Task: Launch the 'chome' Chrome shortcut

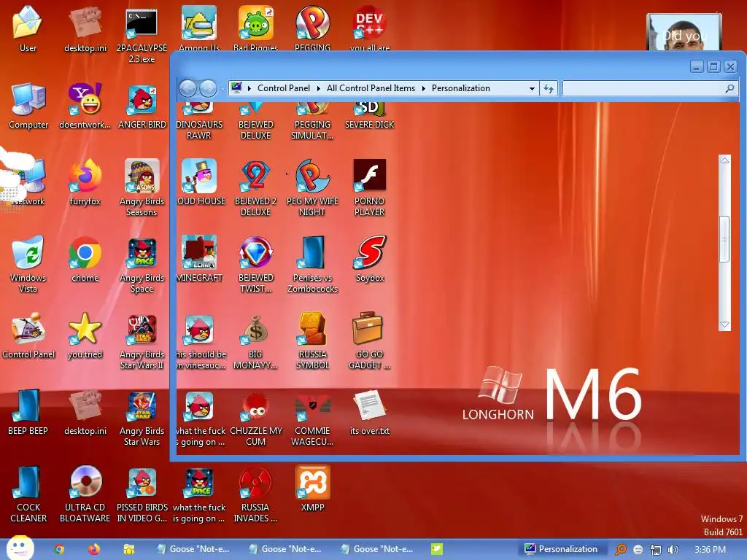Action: click(x=85, y=259)
